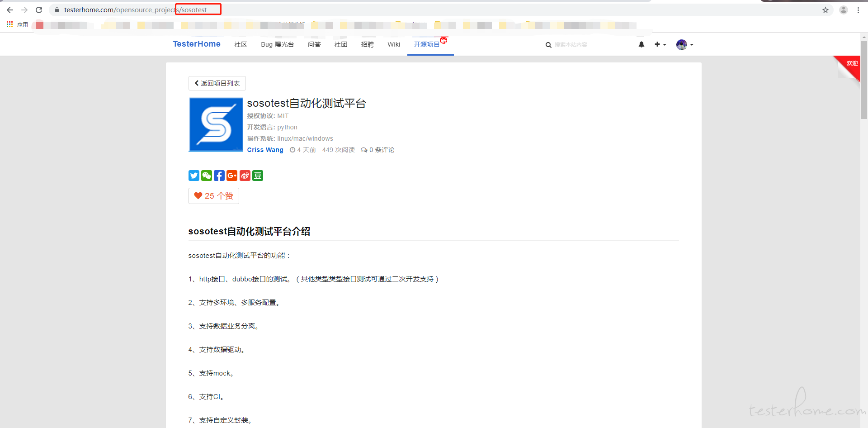Screen dimensions: 868x428
Task: Click the browser forward arrow
Action: tap(24, 10)
